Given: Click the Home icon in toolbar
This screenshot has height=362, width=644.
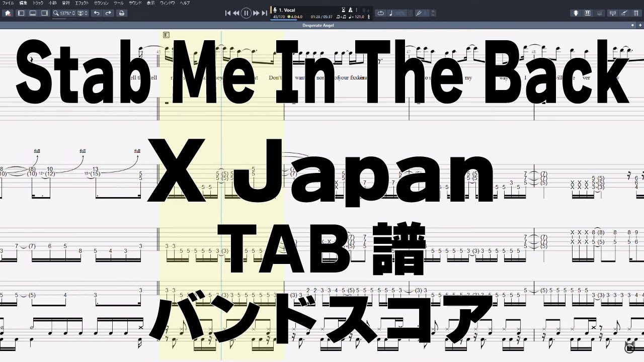Looking at the screenshot, I should (x=8, y=13).
